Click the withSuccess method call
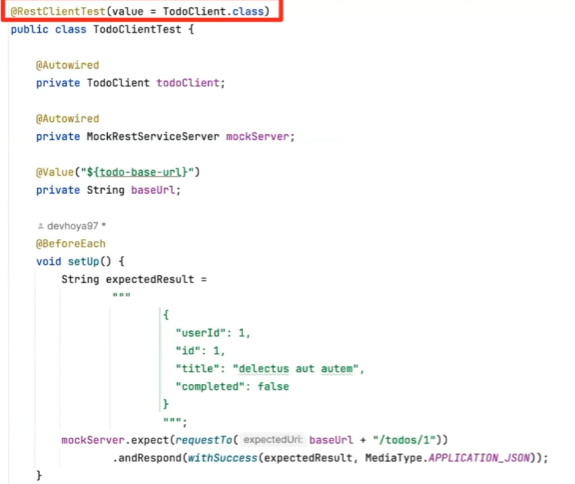 pyautogui.click(x=223, y=458)
